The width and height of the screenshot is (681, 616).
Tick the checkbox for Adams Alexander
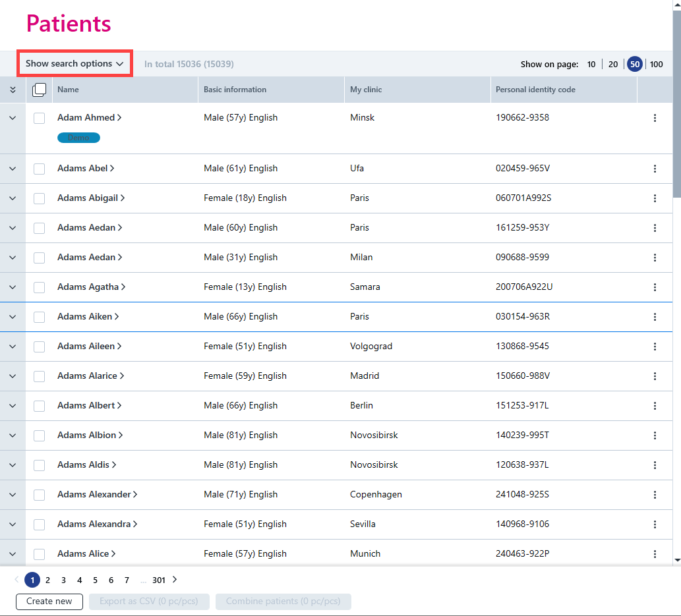pos(39,495)
